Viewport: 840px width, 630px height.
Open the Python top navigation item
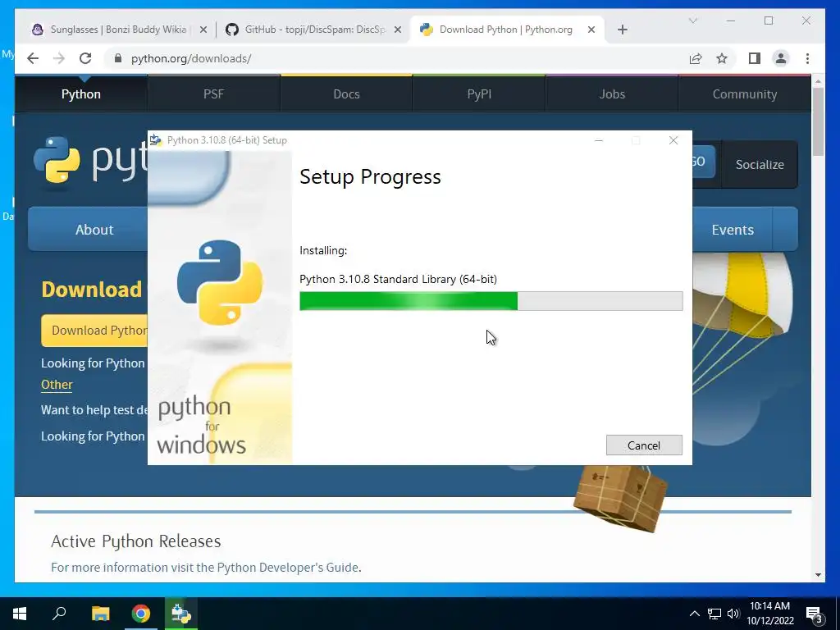point(81,94)
